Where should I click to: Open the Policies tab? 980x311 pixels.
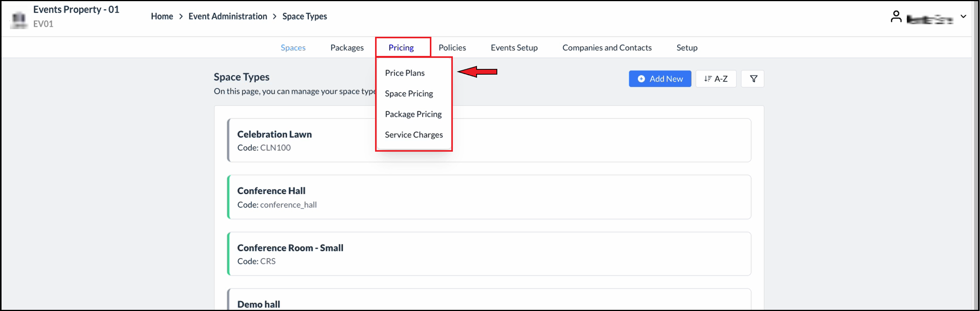[x=452, y=47]
